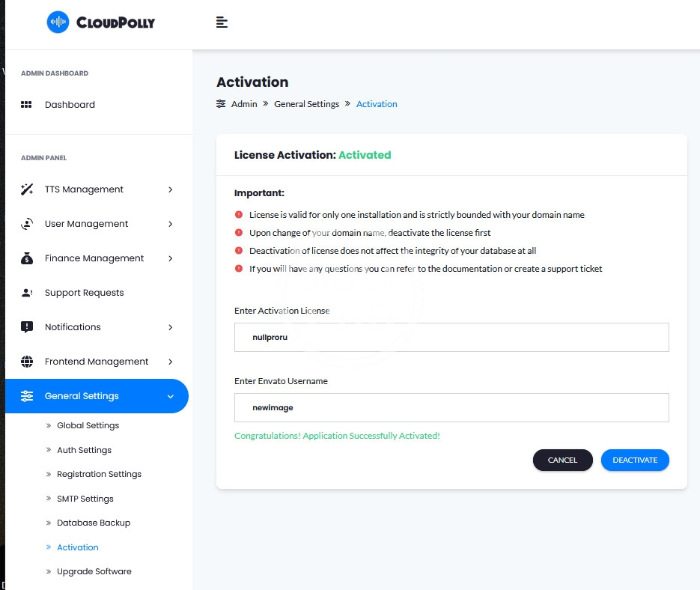Image resolution: width=700 pixels, height=590 pixels.
Task: Click the Dashboard grid icon
Action: coord(27,105)
